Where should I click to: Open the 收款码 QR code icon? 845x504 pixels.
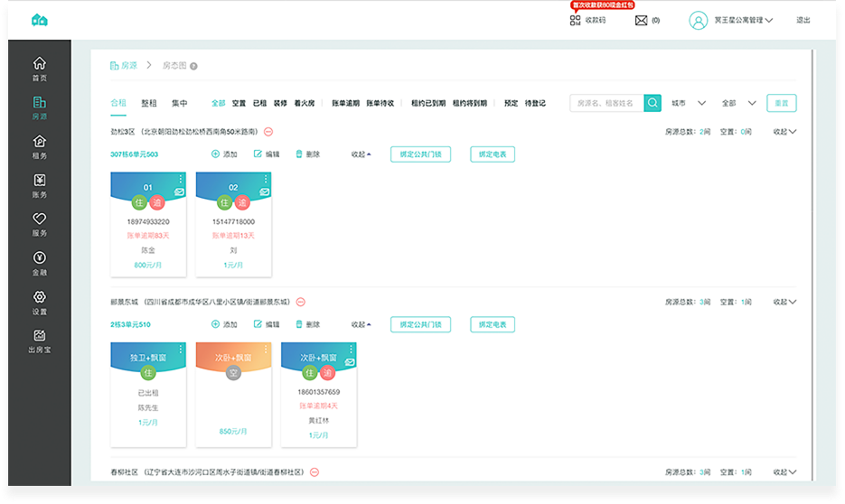[575, 20]
